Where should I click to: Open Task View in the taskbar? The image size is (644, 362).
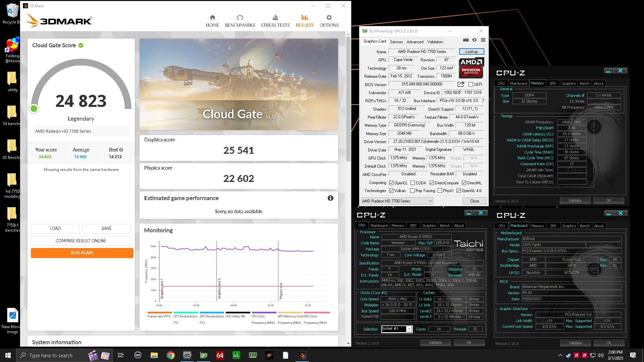tap(121, 355)
